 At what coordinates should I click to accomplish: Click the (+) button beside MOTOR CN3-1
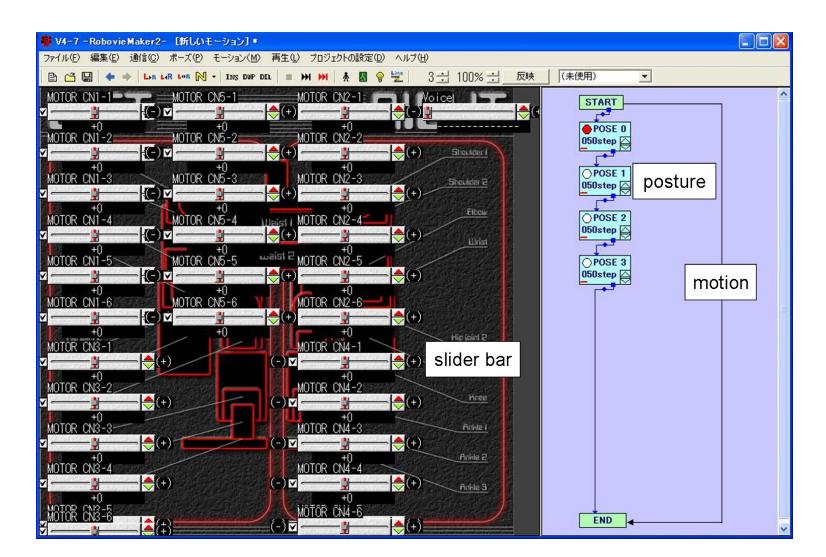pos(164,361)
